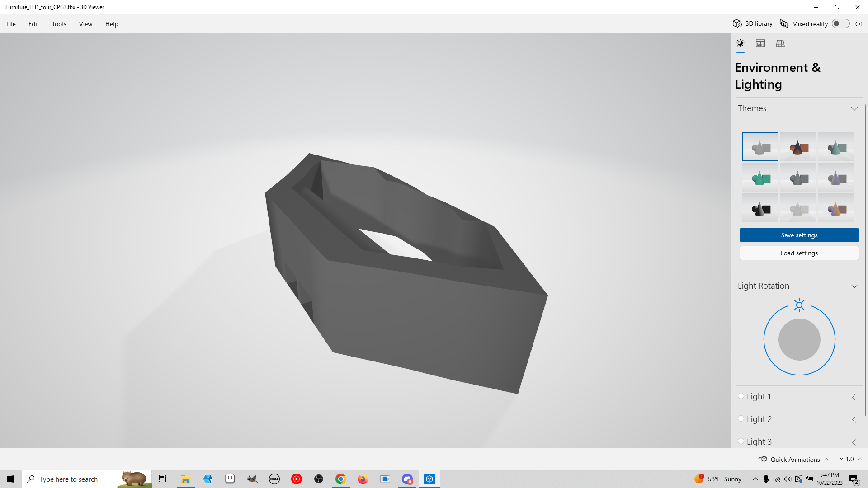Select the purple-gray theme thumbnail
Viewport: 868px width, 488px height.
(836, 177)
